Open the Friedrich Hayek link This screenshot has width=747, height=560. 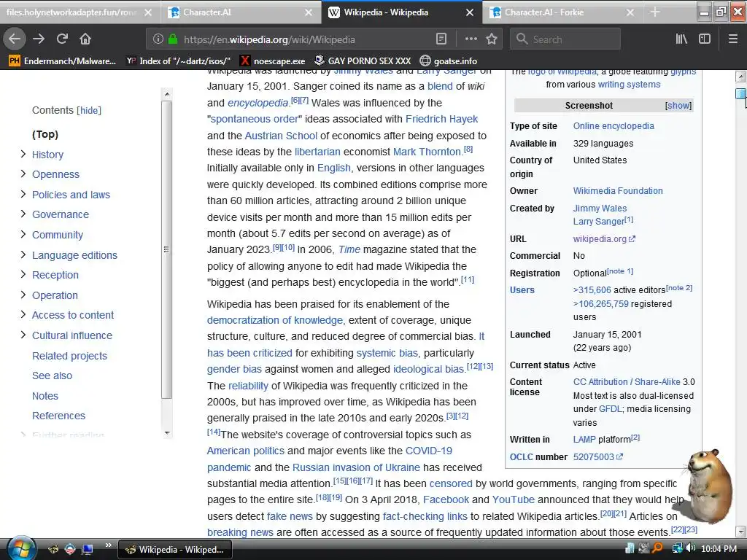441,119
